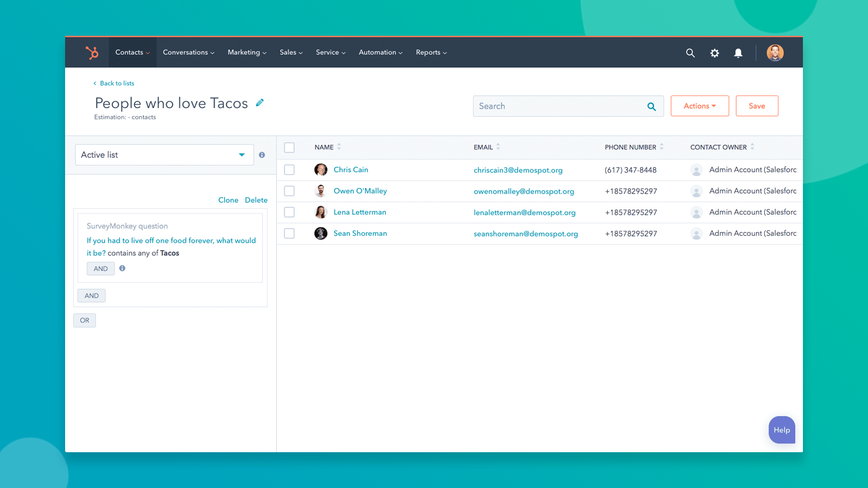Click the HubSpot sprocket logo
The width and height of the screenshot is (868, 488).
pos(92,53)
